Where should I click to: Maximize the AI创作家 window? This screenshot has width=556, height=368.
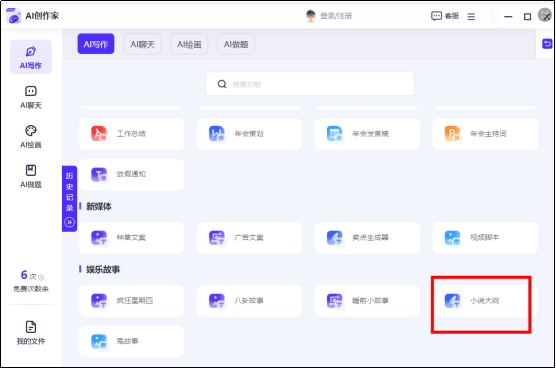pos(527,16)
